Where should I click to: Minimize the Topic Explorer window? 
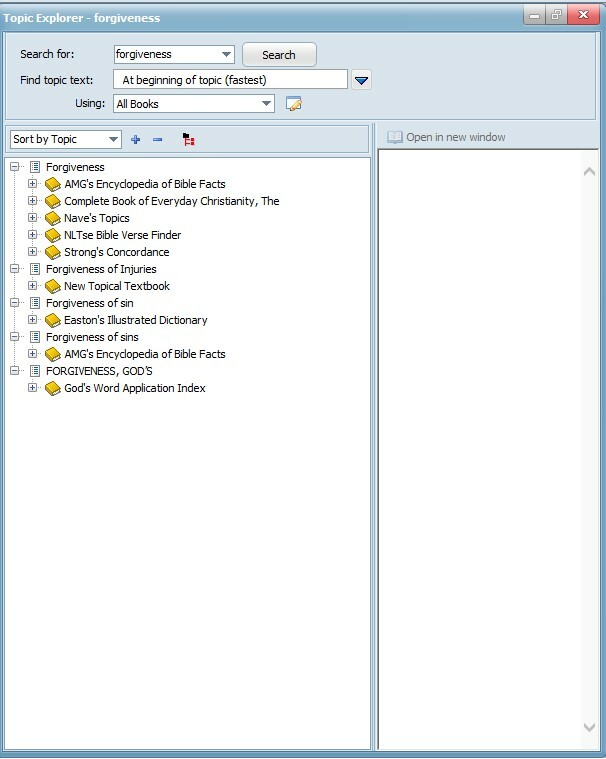(x=534, y=15)
